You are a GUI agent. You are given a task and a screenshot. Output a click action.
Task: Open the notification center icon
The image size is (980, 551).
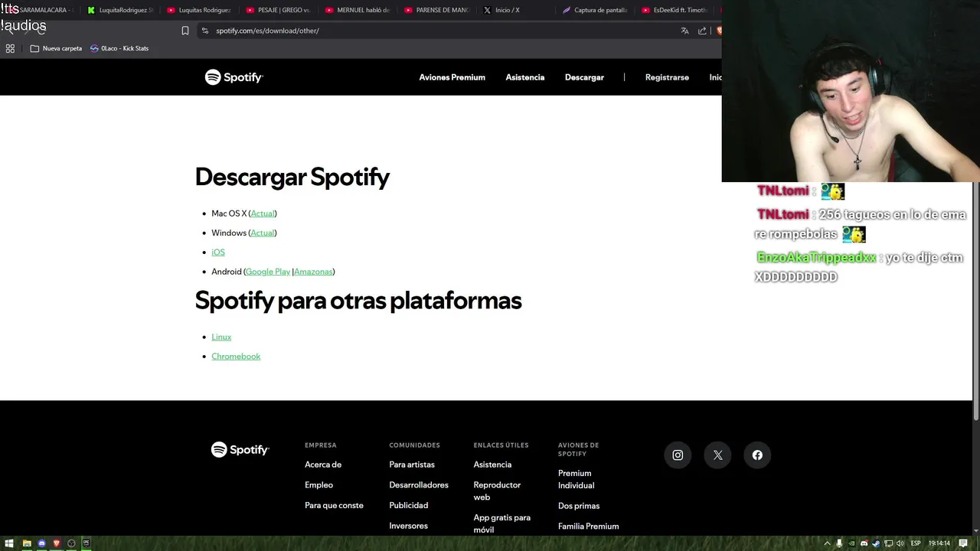(x=963, y=543)
